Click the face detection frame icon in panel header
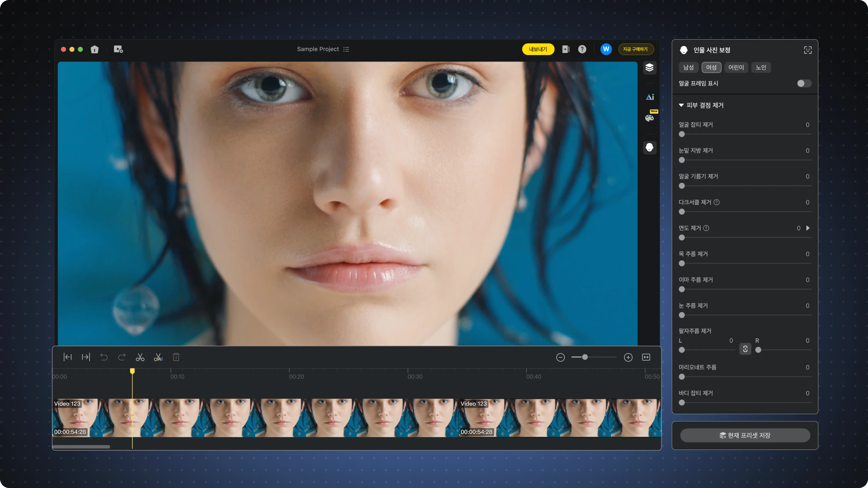868x488 pixels. coord(808,50)
